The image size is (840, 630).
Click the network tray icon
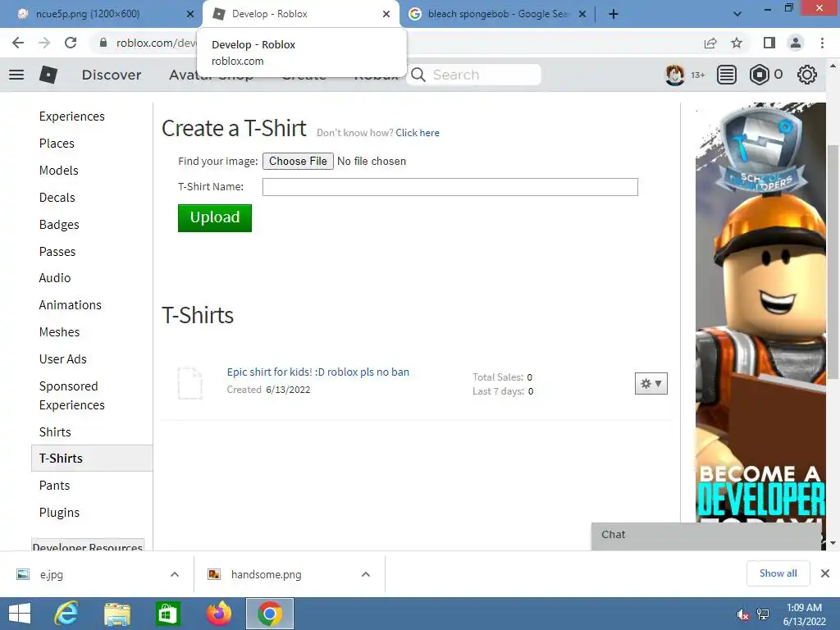[x=763, y=614]
